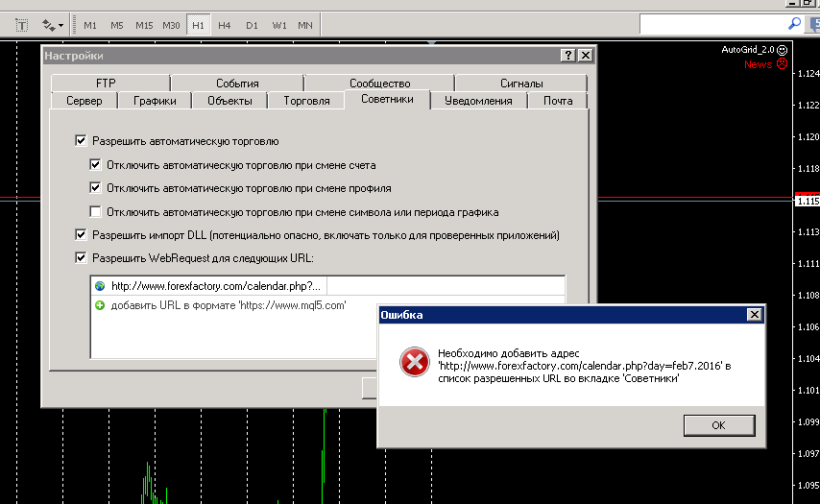Screen dimensions: 820x504
Task: Select the text label tool icon
Action: click(x=21, y=25)
